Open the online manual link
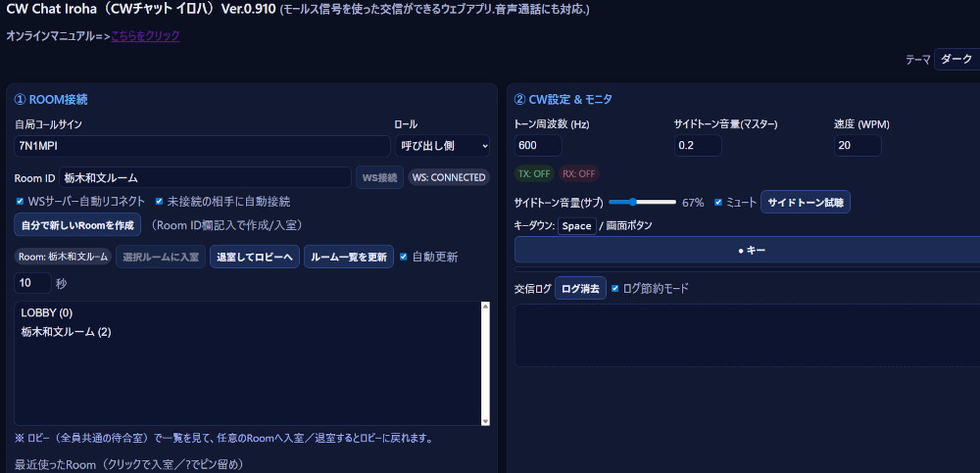 point(145,36)
